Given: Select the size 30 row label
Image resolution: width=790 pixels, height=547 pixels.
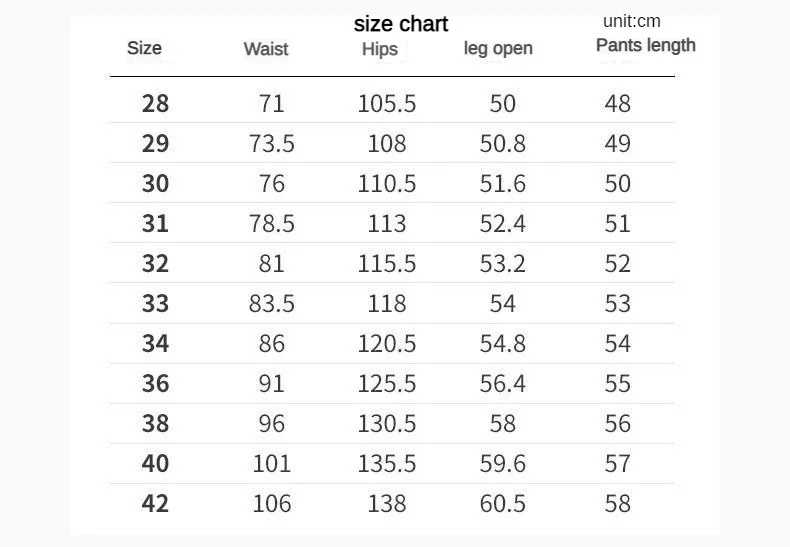Looking at the screenshot, I should [155, 183].
